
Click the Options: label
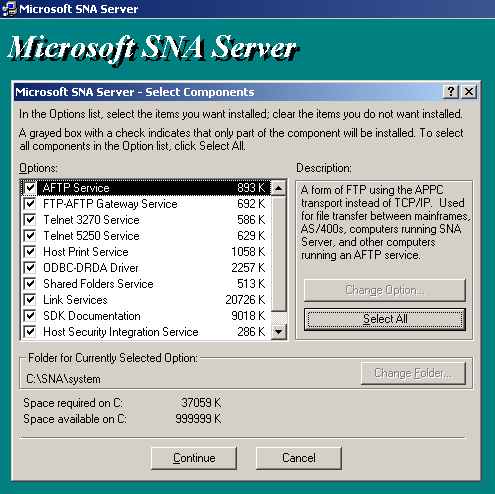[38, 168]
